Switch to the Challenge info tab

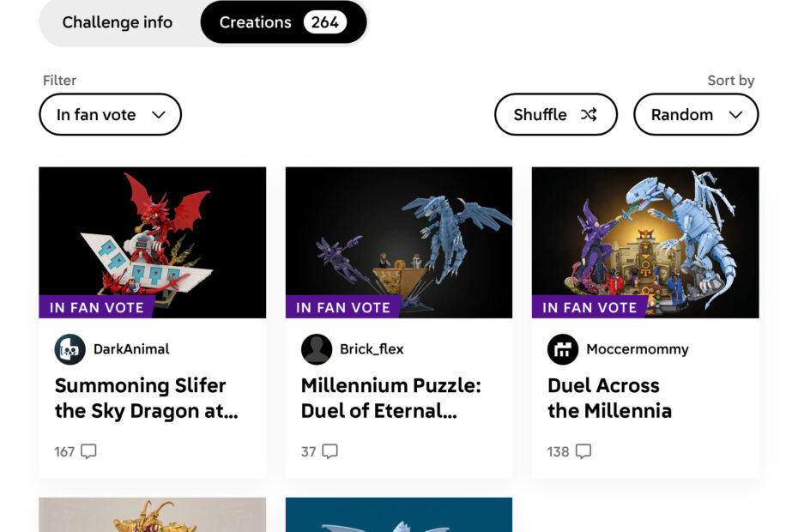pyautogui.click(x=118, y=22)
